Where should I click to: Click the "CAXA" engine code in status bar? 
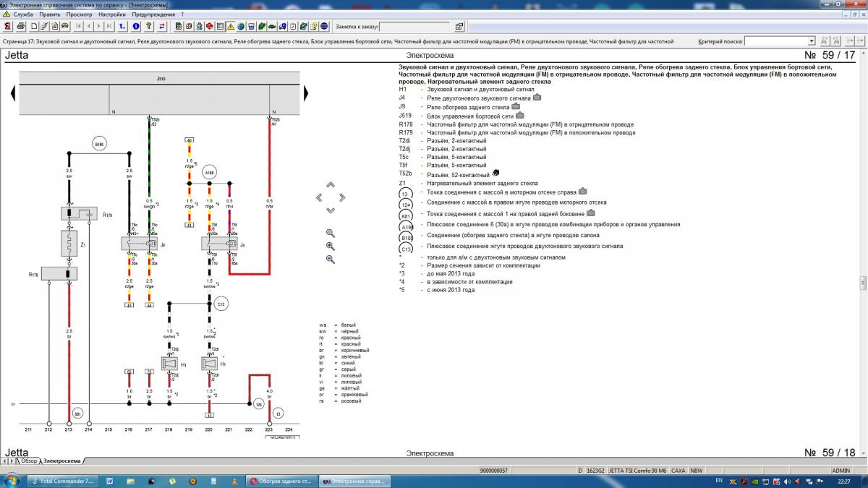coord(678,471)
